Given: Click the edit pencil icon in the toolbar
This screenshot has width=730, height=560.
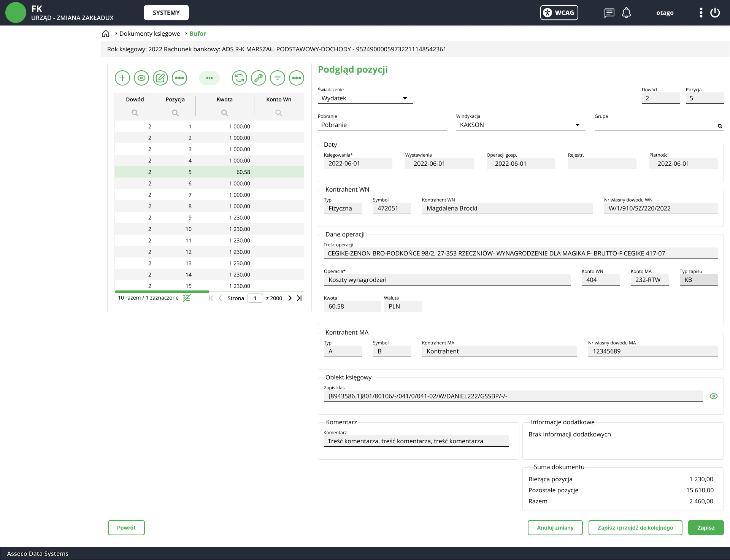Looking at the screenshot, I should (160, 78).
